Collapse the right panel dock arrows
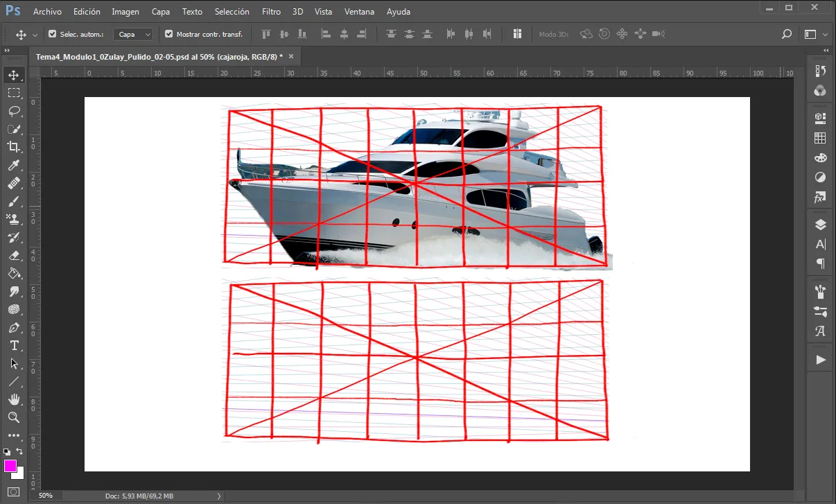The height and width of the screenshot is (504, 836). pos(826,51)
